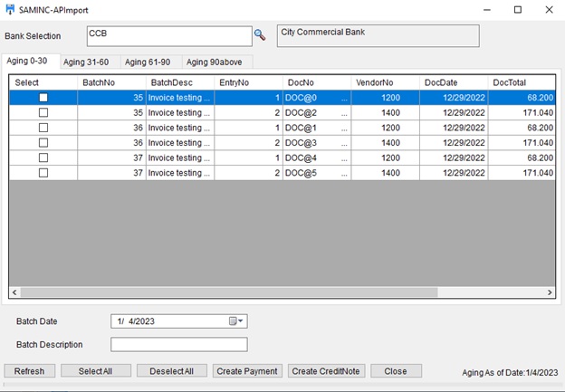Click the Select All button
Viewport: 565px width, 392px height.
(x=96, y=371)
